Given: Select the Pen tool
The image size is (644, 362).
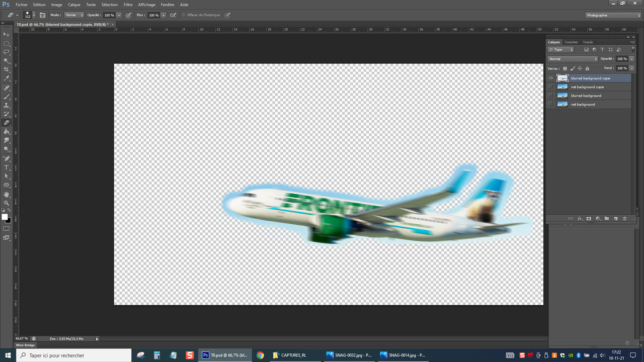Looking at the screenshot, I should [7, 158].
